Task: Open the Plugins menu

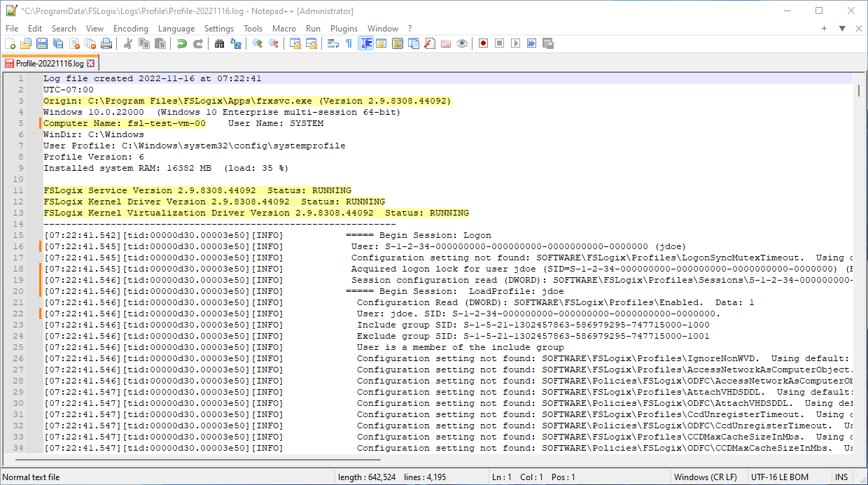Action: tap(344, 29)
